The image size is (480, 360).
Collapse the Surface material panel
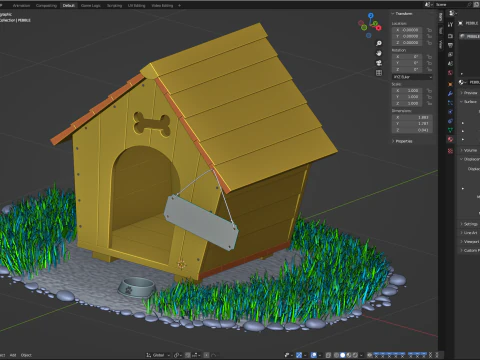coord(469,102)
